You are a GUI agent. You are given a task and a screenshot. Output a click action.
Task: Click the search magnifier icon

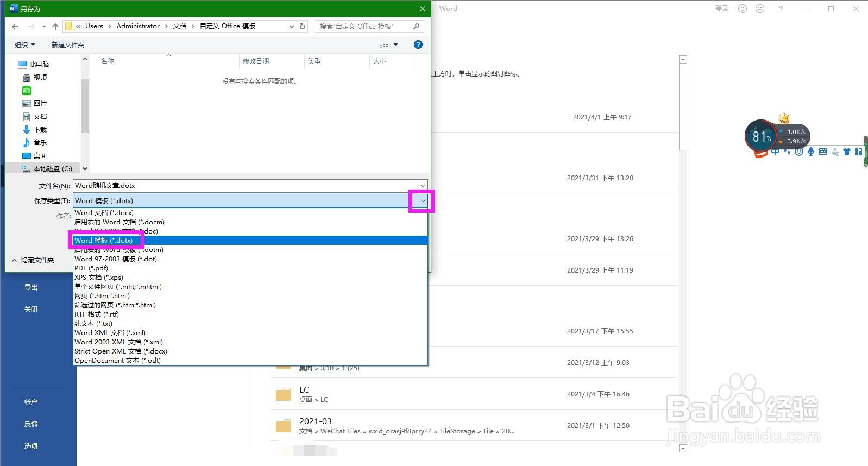tap(416, 26)
